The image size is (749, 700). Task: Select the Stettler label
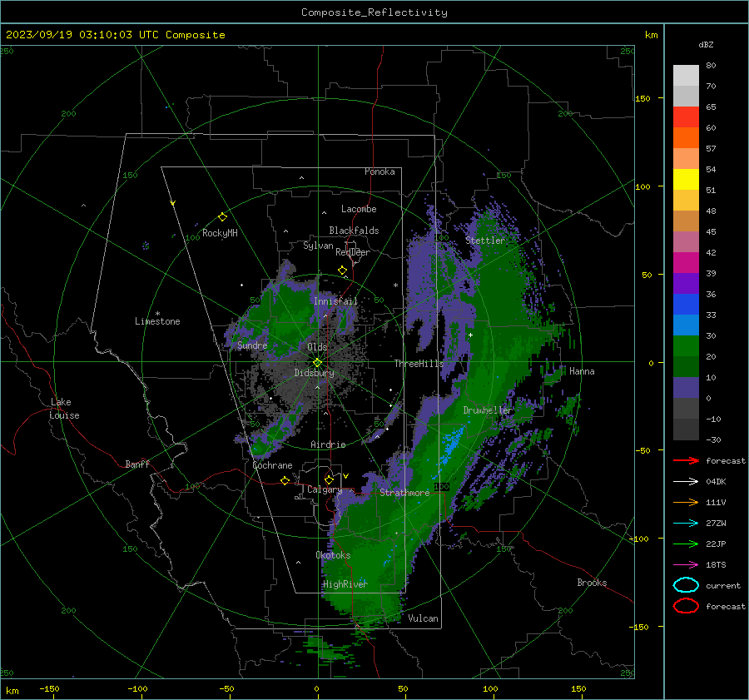tap(485, 241)
